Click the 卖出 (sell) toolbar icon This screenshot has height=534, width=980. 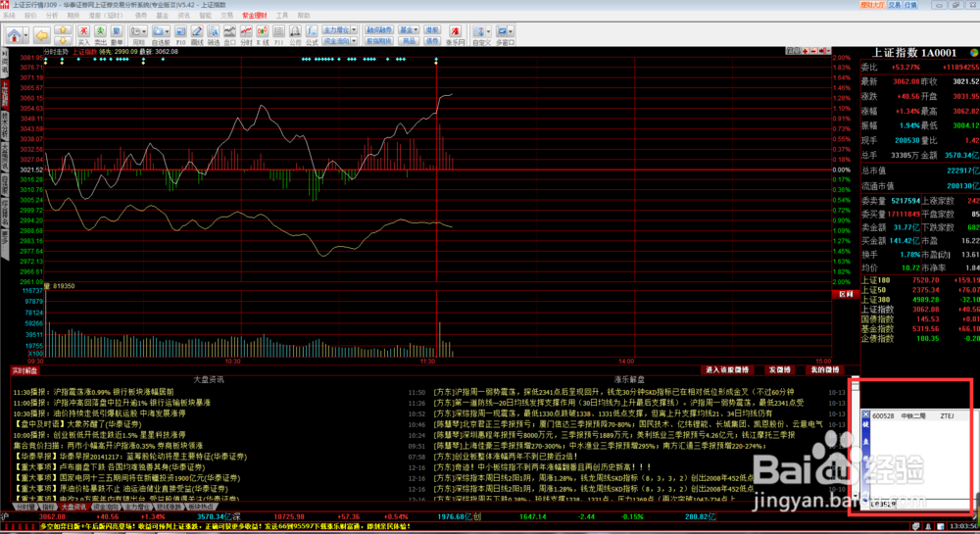[99, 35]
